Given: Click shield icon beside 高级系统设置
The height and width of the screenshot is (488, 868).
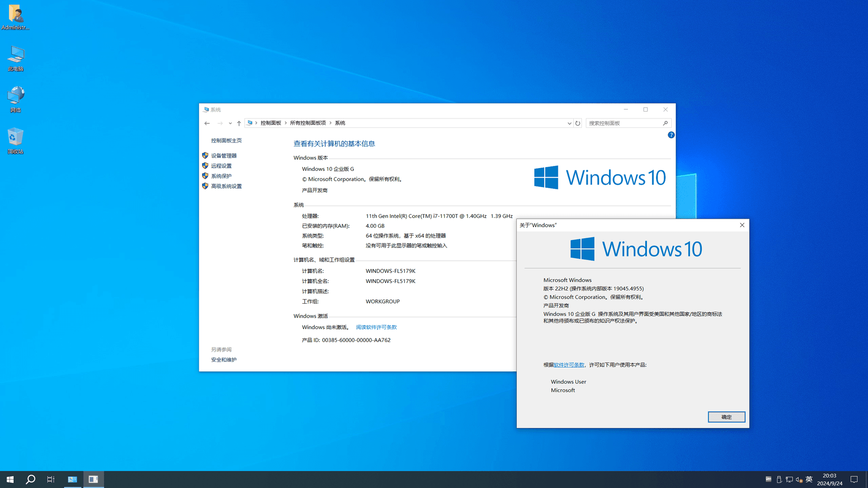Looking at the screenshot, I should (x=205, y=186).
